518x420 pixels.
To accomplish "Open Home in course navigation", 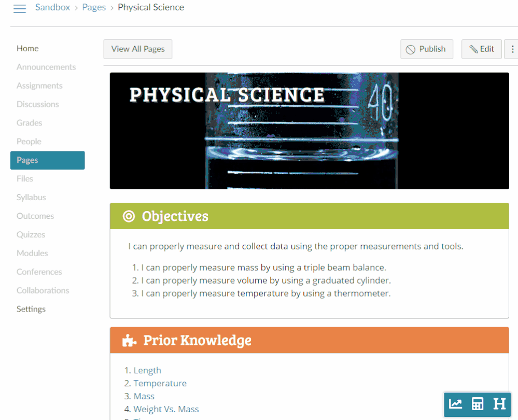I will click(27, 48).
